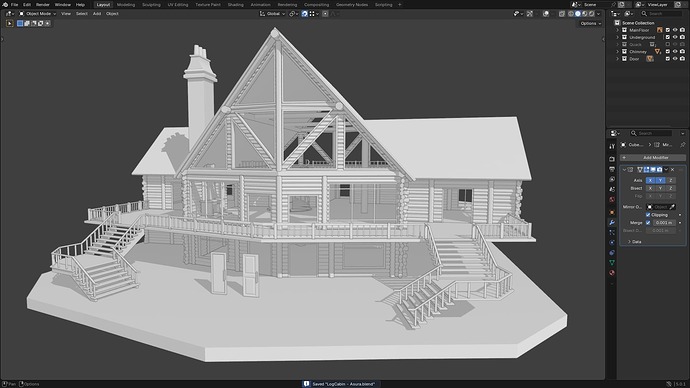Viewport: 690px width, 388px height.
Task: Choose the Subtract selection mode icon
Action: [34, 23]
